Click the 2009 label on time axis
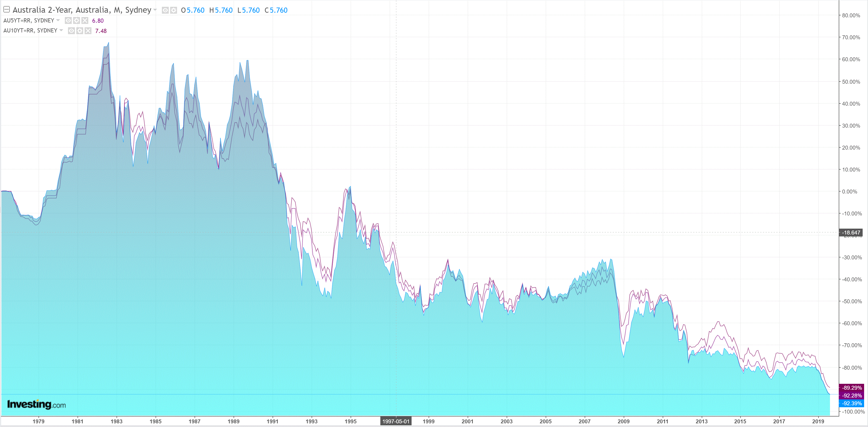868x427 pixels. (623, 421)
